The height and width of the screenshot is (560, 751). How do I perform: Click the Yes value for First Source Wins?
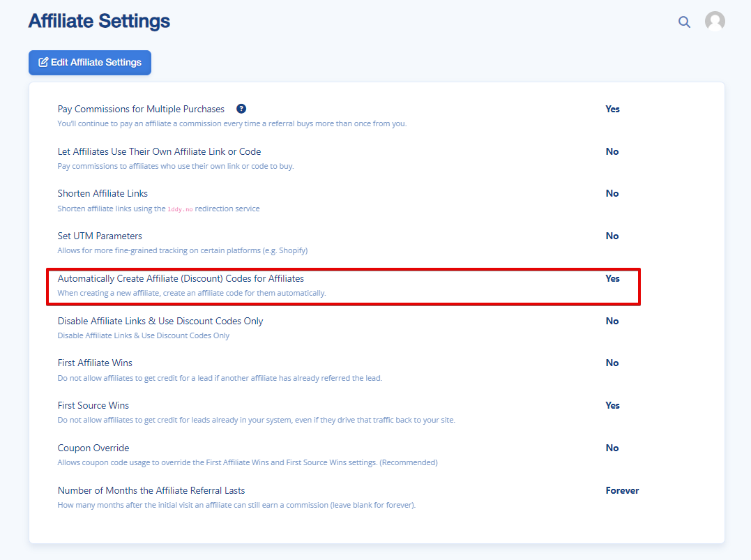coord(612,406)
